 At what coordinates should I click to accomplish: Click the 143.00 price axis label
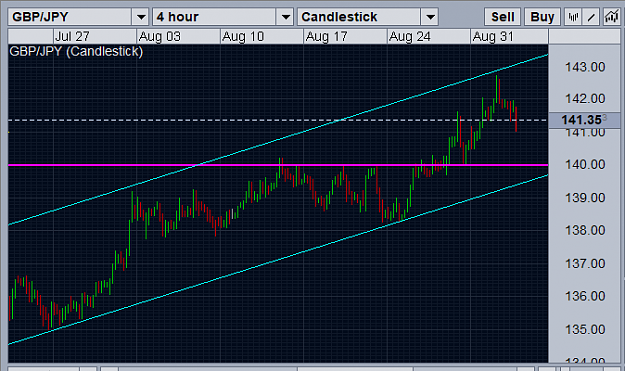coord(585,67)
